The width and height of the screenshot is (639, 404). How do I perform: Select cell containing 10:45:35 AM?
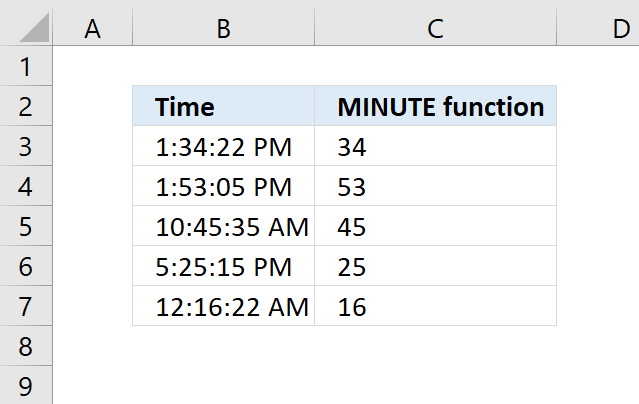(x=223, y=226)
